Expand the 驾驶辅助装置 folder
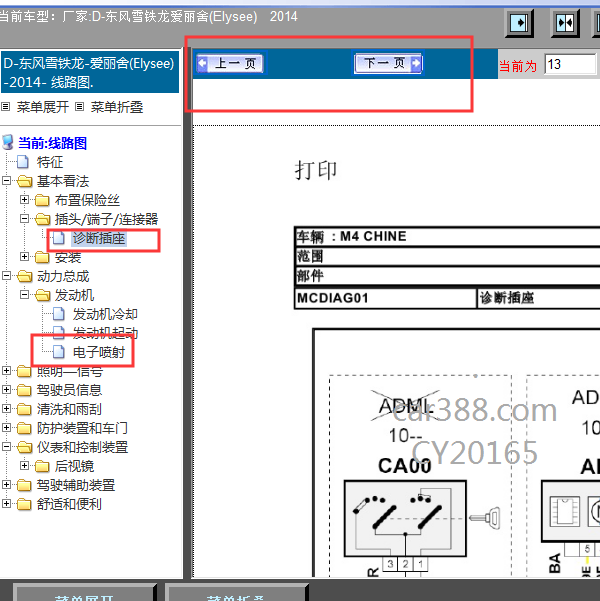Screen dimensions: 600x601 coord(7,484)
